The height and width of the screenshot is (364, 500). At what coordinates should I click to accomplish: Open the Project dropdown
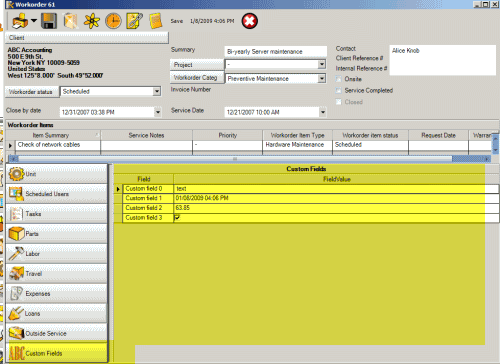[x=321, y=64]
